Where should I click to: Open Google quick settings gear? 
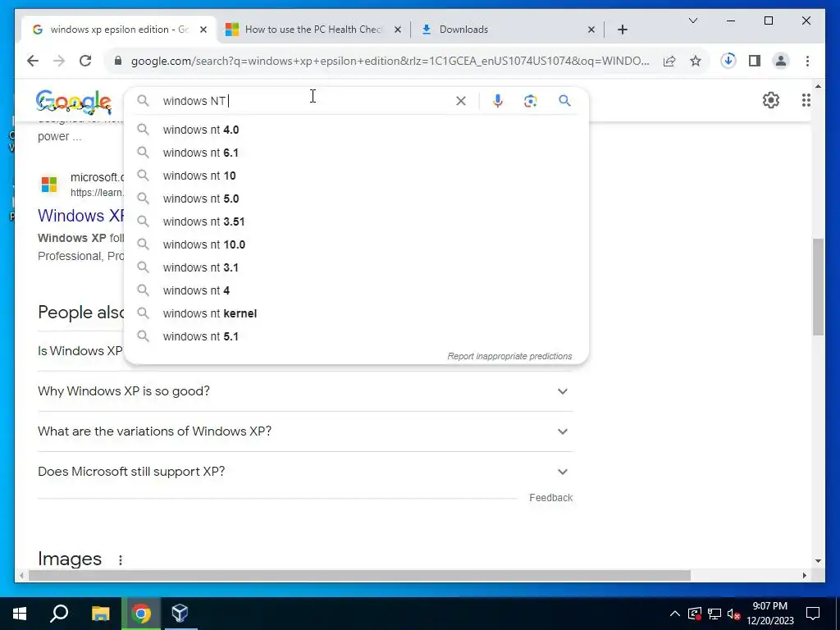coord(771,100)
